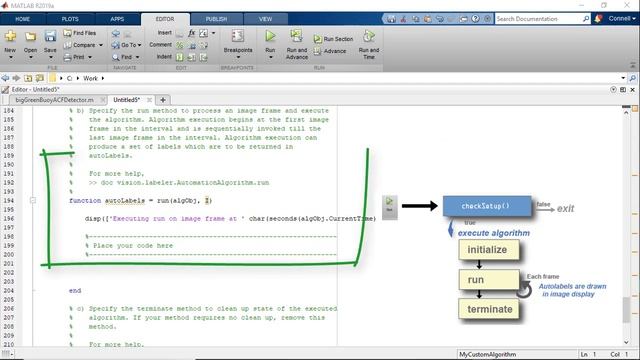
Task: Open the Connell account dropdown
Action: [622, 19]
